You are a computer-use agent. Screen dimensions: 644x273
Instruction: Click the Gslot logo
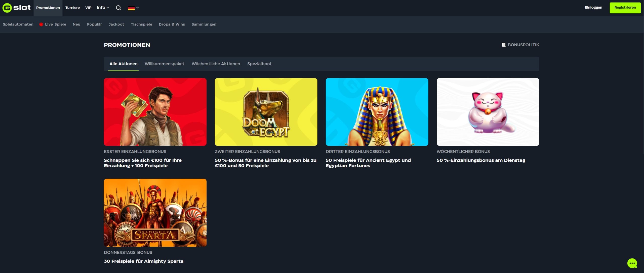[17, 8]
